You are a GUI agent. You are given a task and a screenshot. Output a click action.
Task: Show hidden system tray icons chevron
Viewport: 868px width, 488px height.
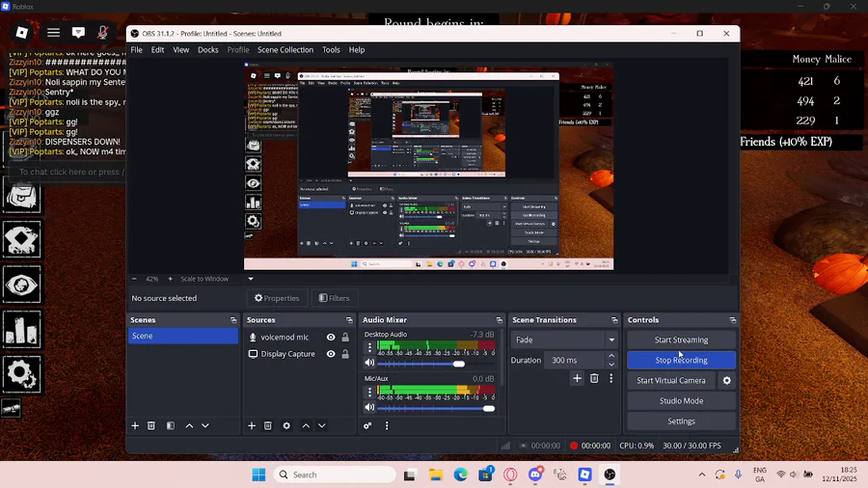coord(701,474)
